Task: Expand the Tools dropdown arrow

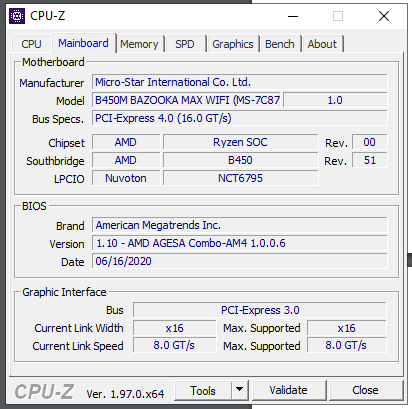Action: pos(239,390)
